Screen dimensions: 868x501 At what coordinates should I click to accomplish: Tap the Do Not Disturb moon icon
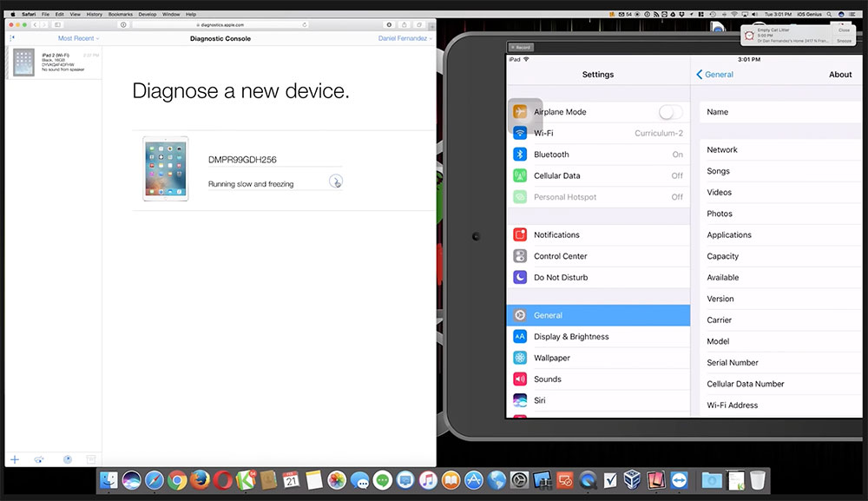point(520,277)
